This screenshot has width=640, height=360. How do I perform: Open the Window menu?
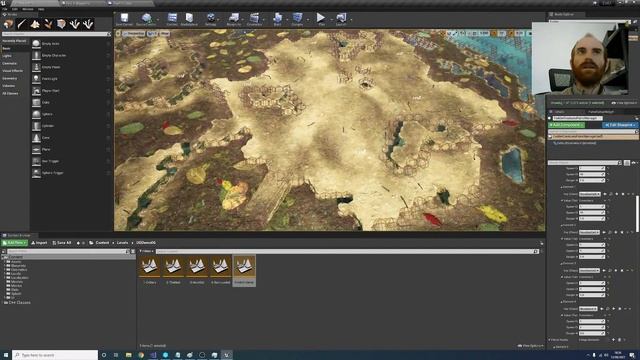pyautogui.click(x=28, y=9)
